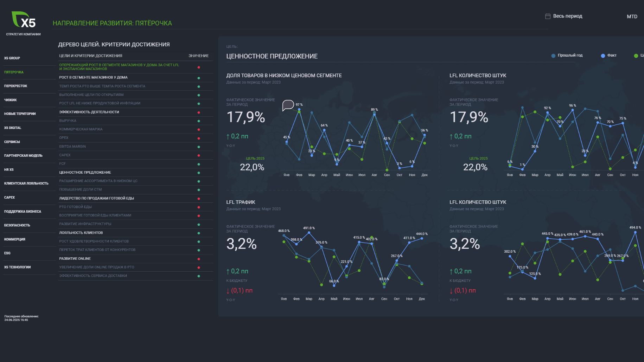Select the Чижик sidebar tab
Screen dimensions: 644x362
tap(11, 100)
